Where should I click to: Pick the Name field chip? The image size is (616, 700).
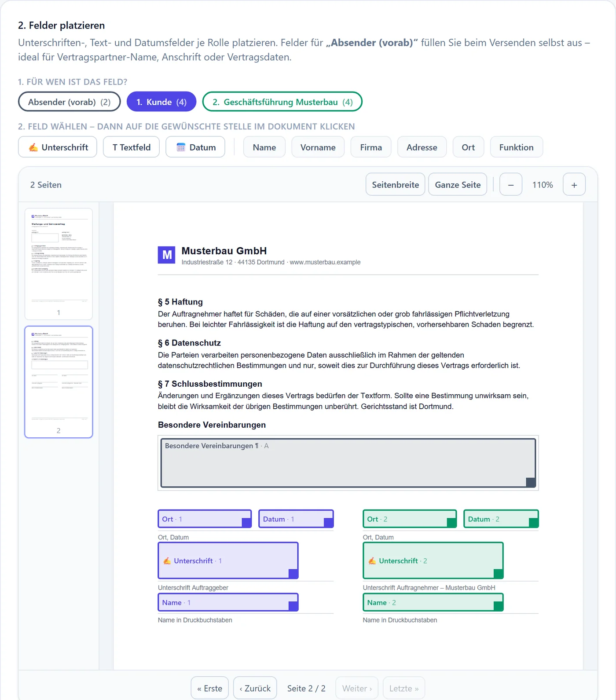(x=264, y=147)
